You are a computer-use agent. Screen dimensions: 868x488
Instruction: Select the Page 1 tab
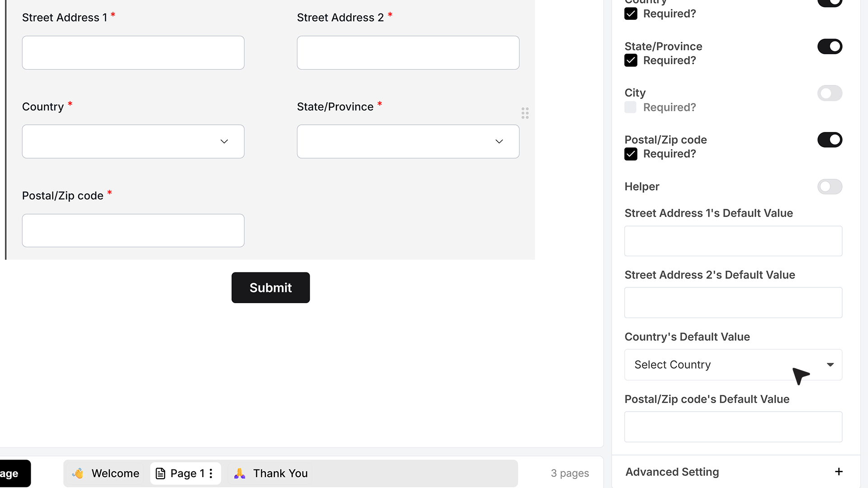185,473
